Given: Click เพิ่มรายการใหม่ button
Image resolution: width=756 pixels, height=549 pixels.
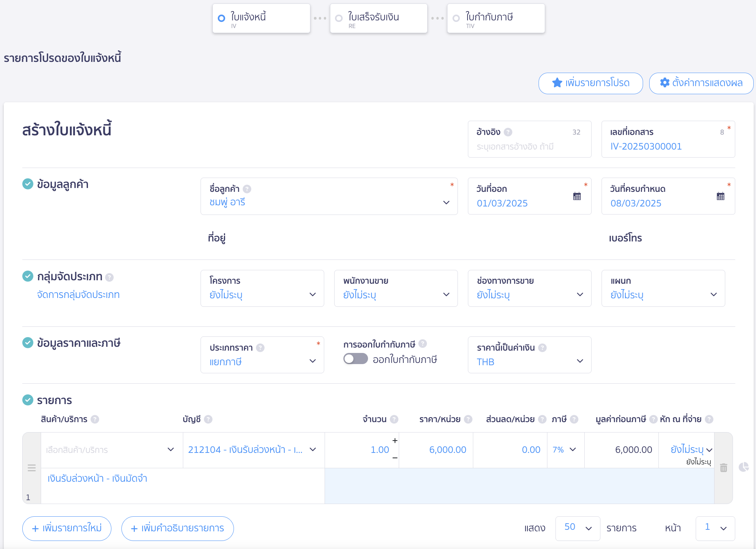Looking at the screenshot, I should [x=67, y=529].
